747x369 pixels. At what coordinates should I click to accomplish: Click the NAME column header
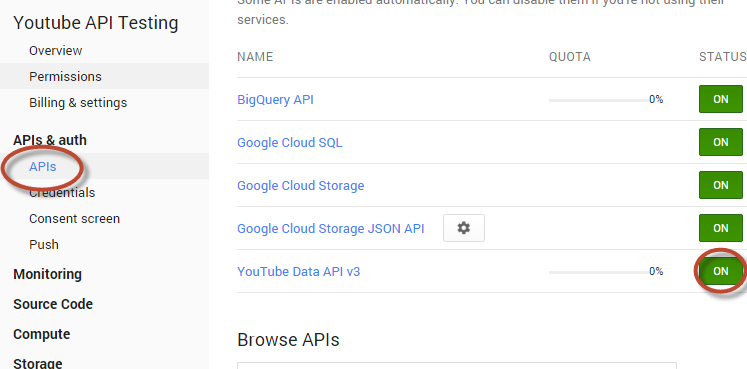coord(255,57)
